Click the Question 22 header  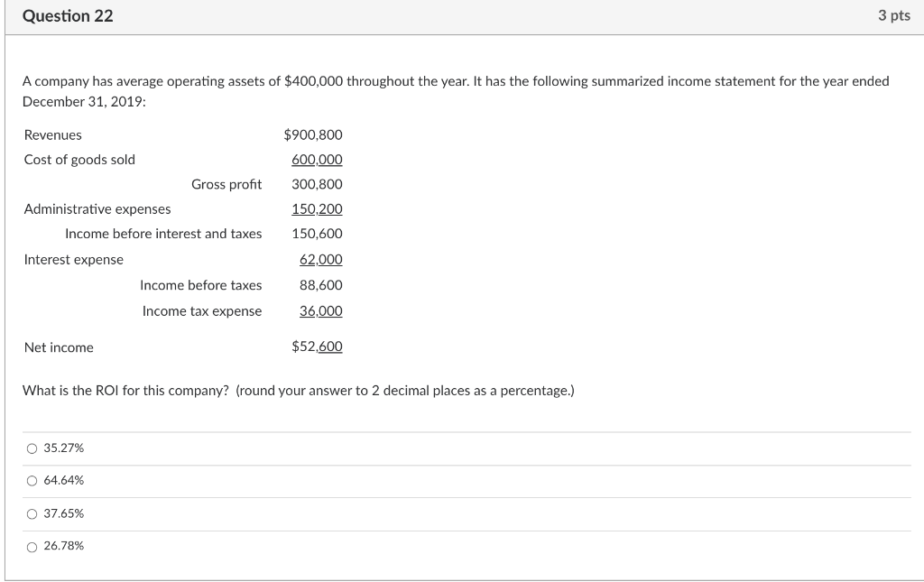(69, 15)
